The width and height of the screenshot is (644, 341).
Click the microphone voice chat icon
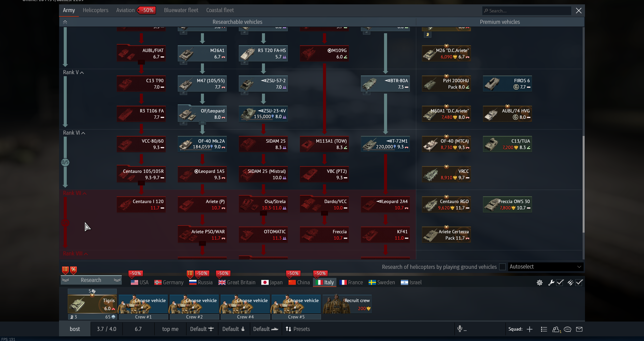(460, 329)
